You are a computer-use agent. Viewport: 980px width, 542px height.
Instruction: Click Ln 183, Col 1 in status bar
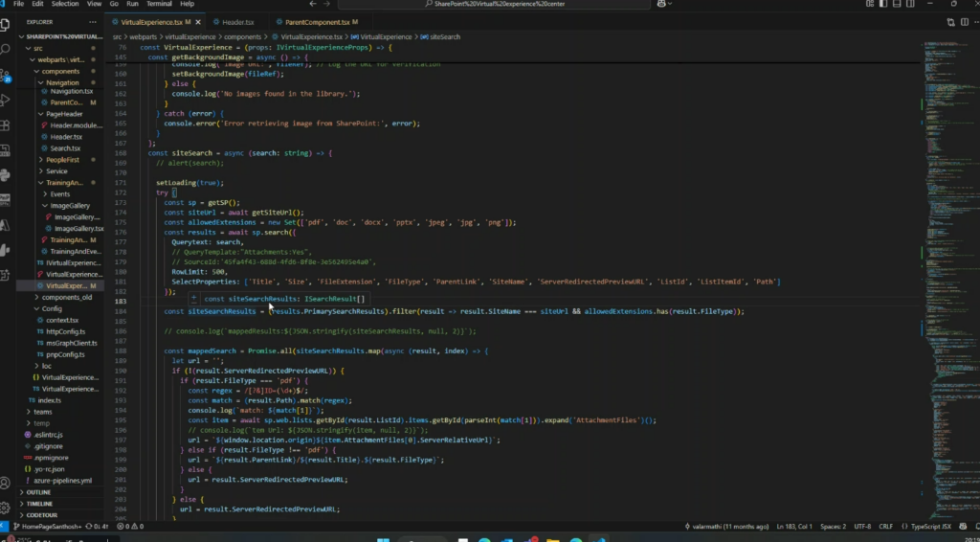pos(796,527)
